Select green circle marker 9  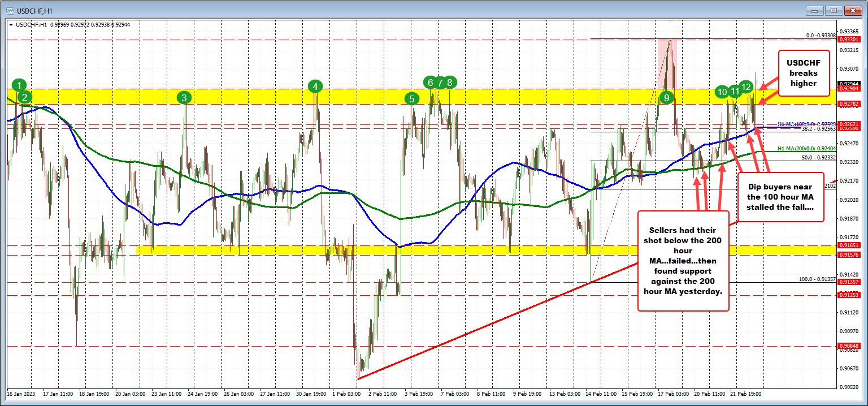pos(667,98)
